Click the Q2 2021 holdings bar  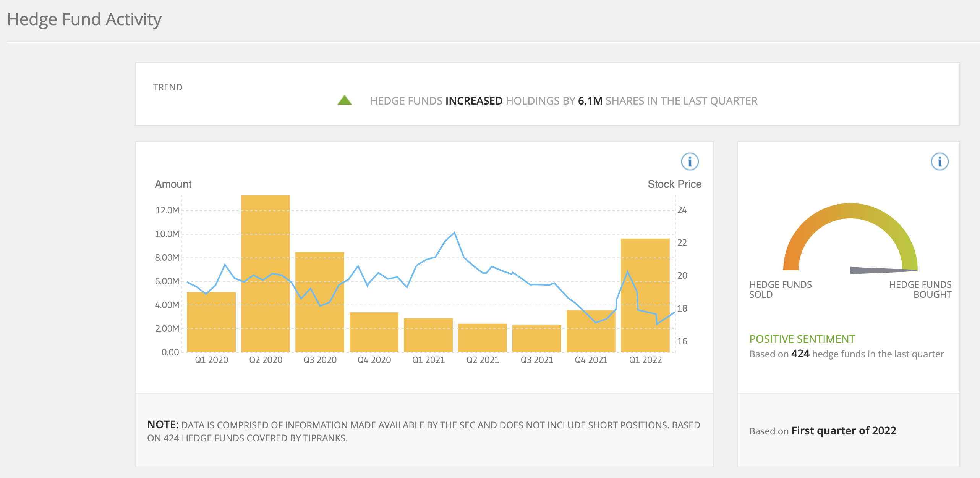(483, 338)
